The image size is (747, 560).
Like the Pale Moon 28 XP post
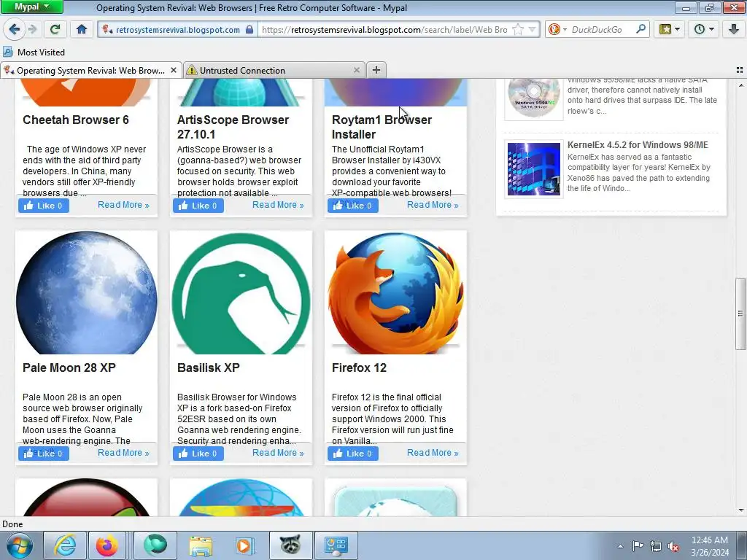pyautogui.click(x=44, y=454)
